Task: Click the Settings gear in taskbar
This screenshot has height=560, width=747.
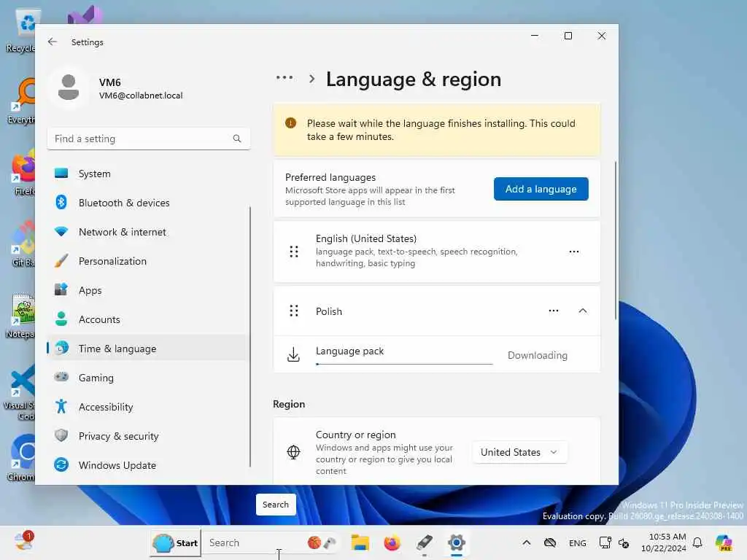Action: pyautogui.click(x=456, y=542)
